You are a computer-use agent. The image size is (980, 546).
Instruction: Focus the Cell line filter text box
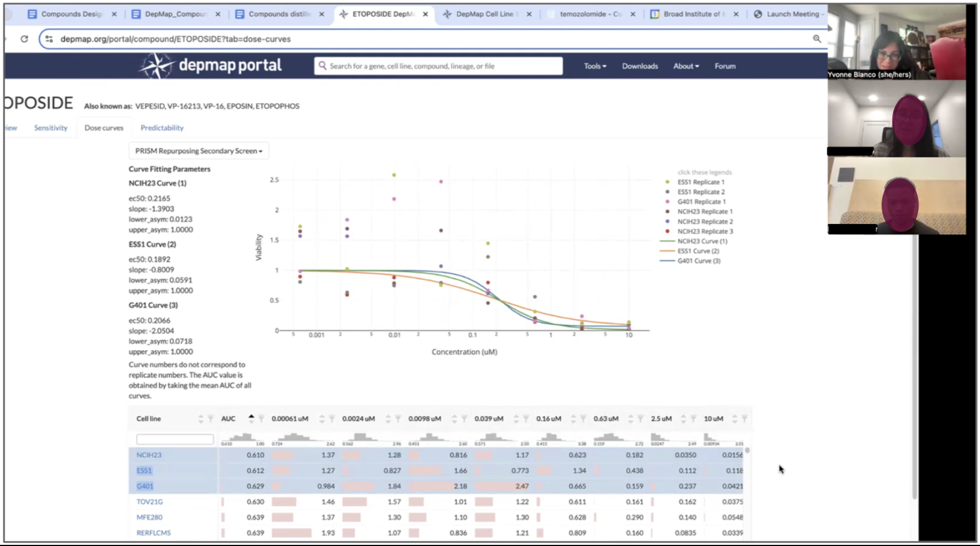coord(174,439)
